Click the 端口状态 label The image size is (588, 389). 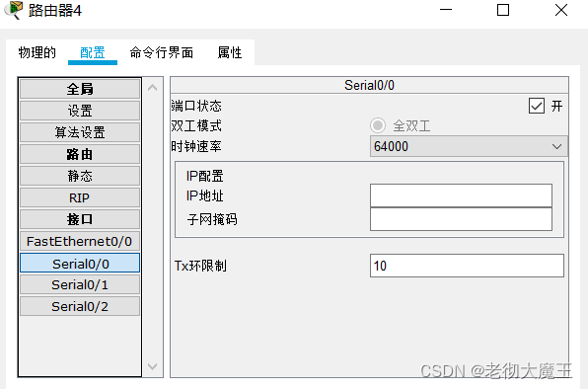click(x=196, y=106)
